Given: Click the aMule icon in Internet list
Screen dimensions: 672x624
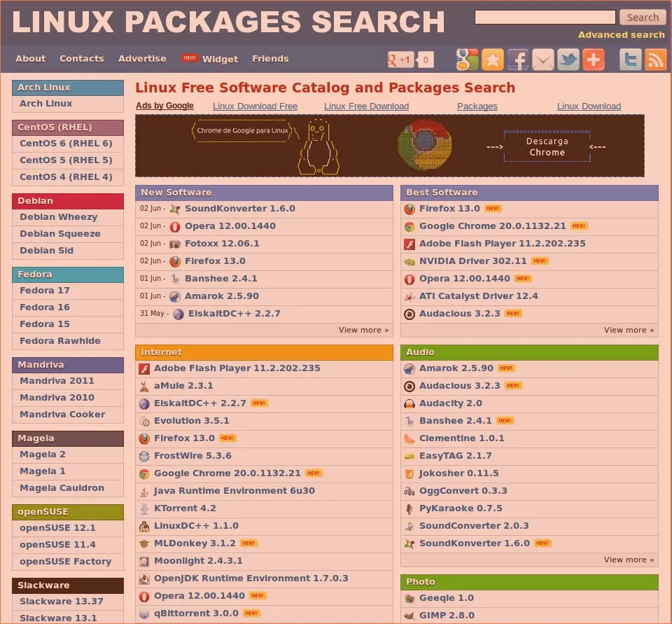Looking at the screenshot, I should tap(144, 386).
